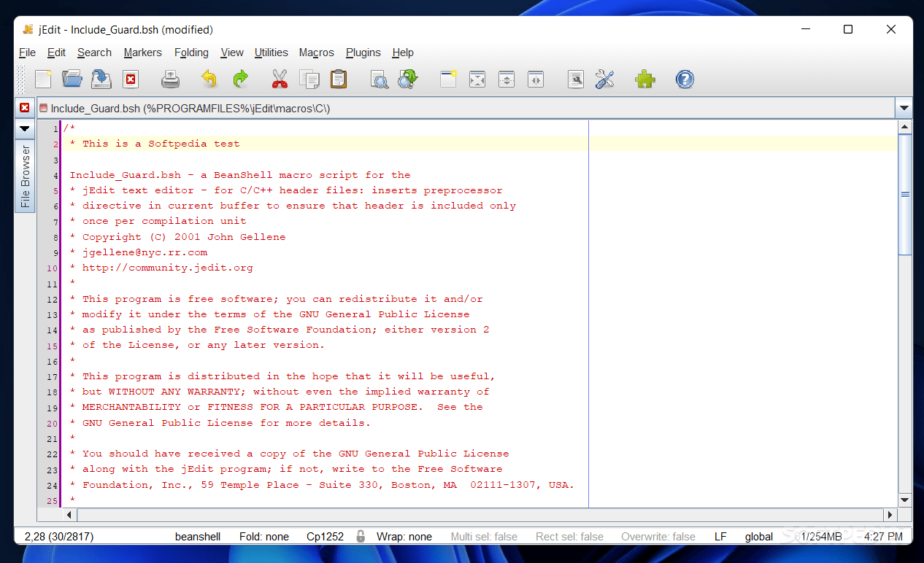Click the horizontal scrollbar track

480,515
